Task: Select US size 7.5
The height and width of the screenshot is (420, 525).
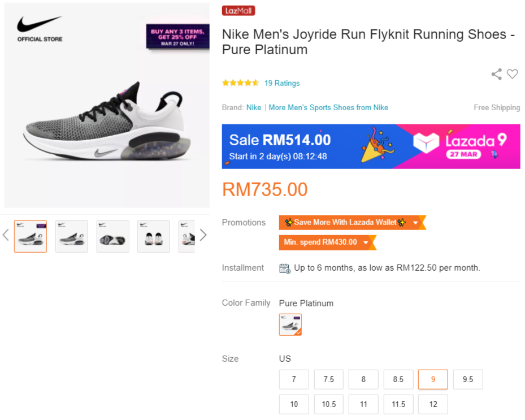Action: (x=329, y=380)
